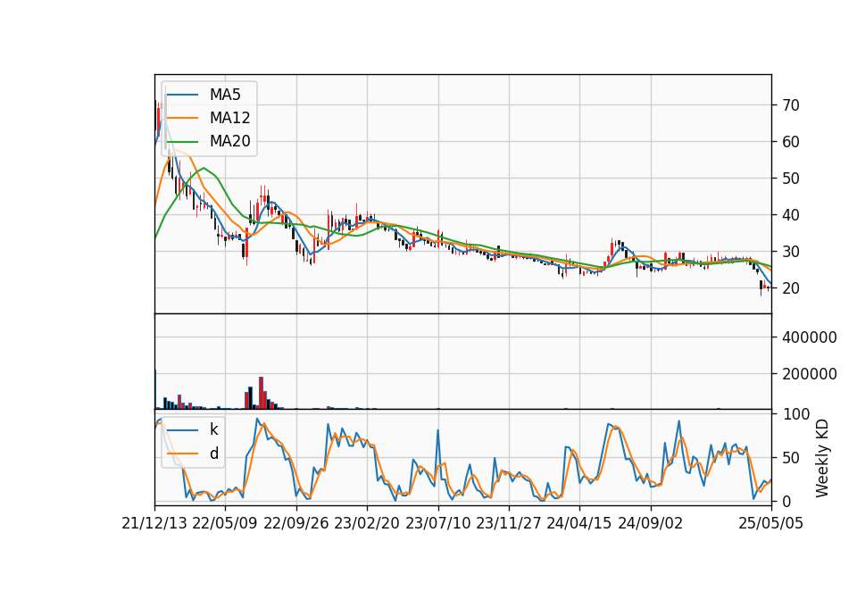
Task: Click the 25/05/05 date axis label
Action: [770, 523]
